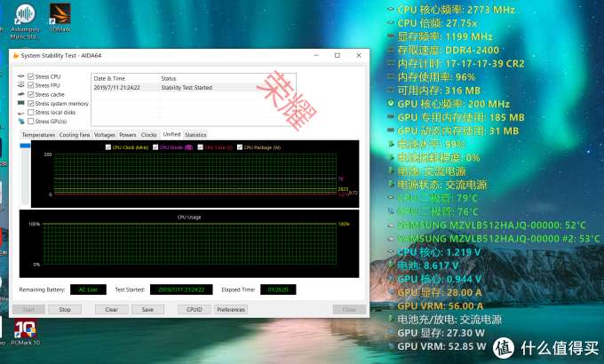Viewport: 604px width, 364px height.
Task: Click the Xbox-style icon beside GPU 核心频率
Action: (391, 104)
